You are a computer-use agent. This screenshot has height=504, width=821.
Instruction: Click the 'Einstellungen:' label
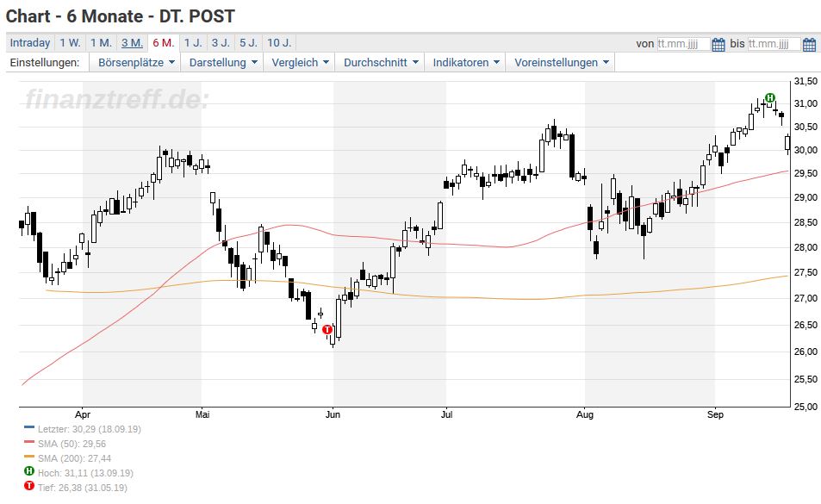[x=45, y=63]
